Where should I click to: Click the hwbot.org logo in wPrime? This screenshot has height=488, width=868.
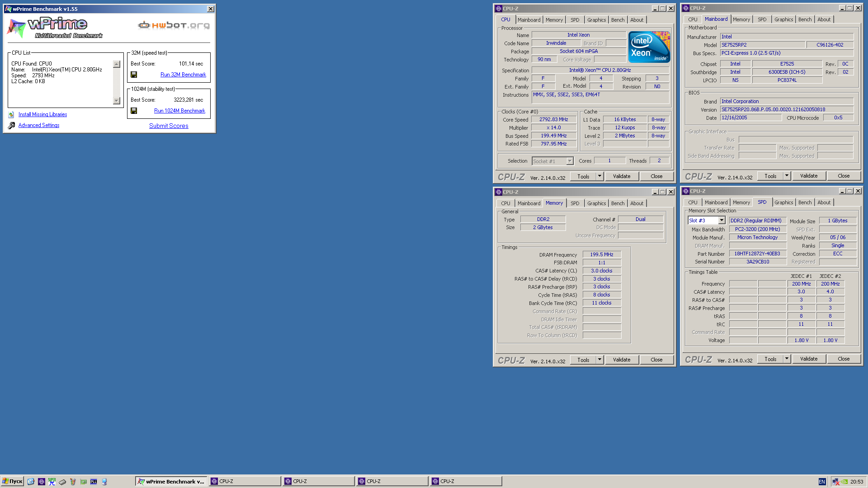tap(174, 25)
